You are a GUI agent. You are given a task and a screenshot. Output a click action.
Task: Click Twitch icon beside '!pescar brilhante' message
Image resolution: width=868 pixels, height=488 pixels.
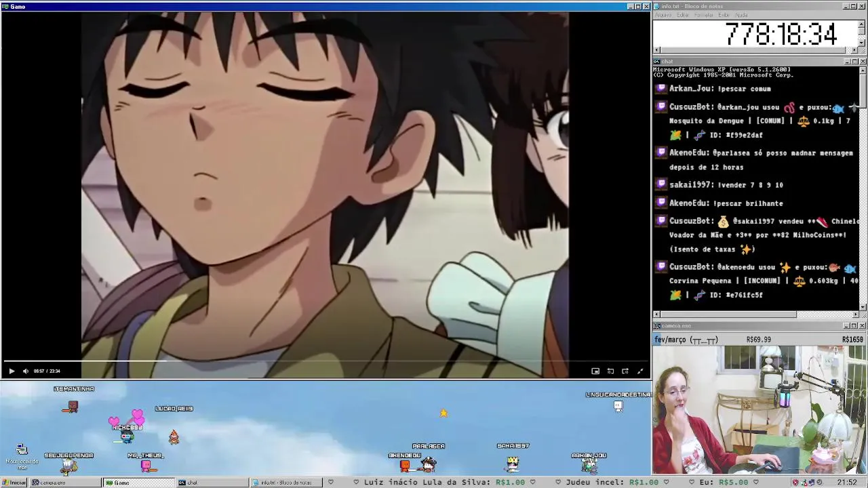click(661, 203)
